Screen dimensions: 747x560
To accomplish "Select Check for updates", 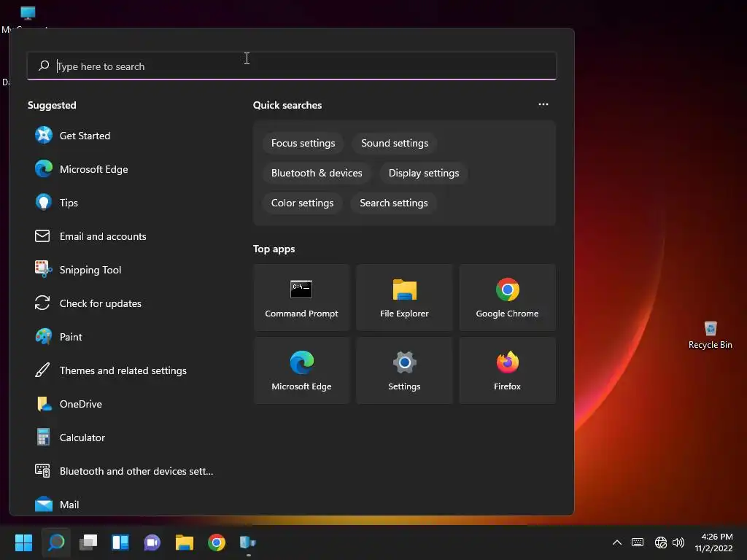I will tap(124, 303).
